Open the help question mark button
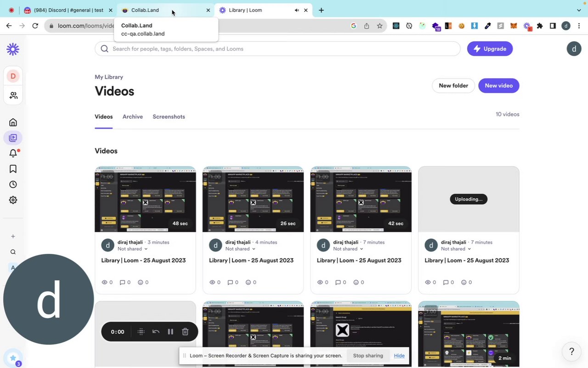 tap(571, 352)
